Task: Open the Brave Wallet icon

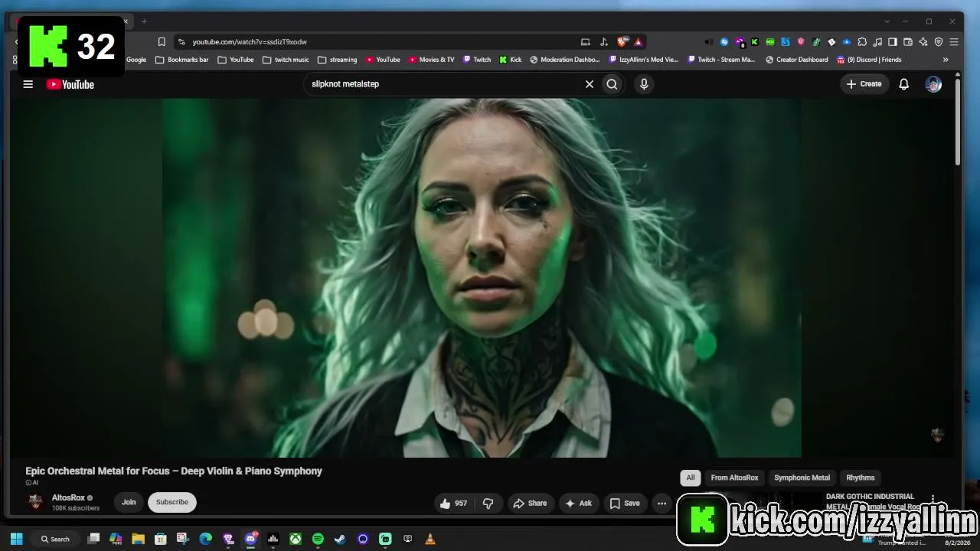Action: point(908,42)
